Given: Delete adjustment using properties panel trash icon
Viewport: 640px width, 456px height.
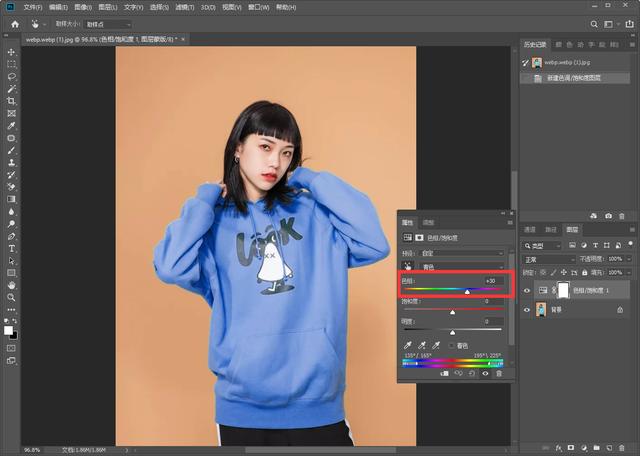Looking at the screenshot, I should (x=499, y=374).
